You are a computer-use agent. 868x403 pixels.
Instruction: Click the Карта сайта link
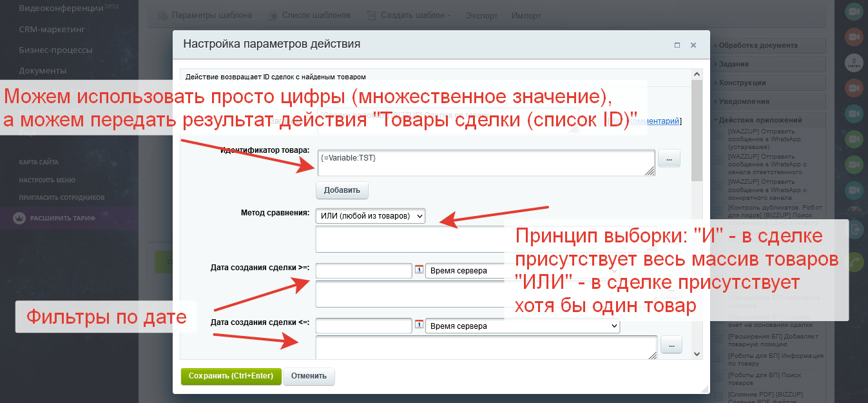(x=37, y=162)
